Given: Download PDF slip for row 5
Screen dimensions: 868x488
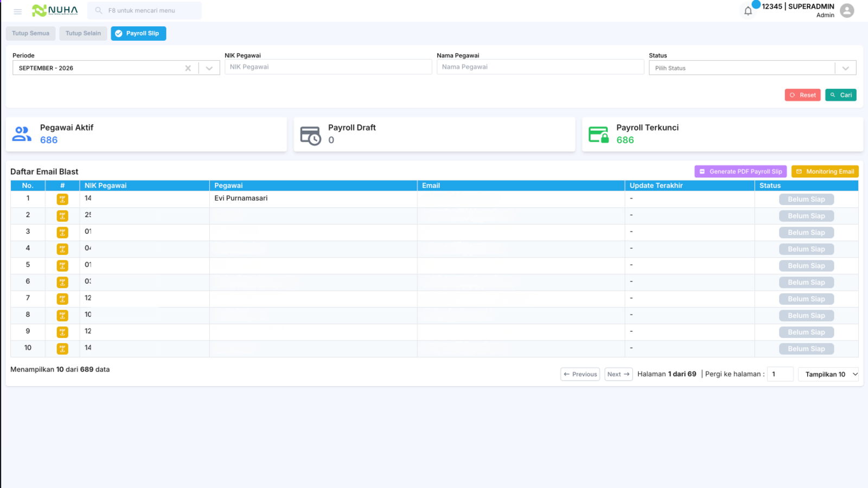Looking at the screenshot, I should [62, 266].
